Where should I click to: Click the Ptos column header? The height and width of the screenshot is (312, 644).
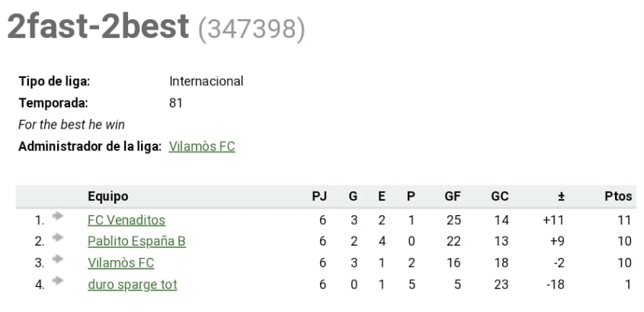(618, 196)
